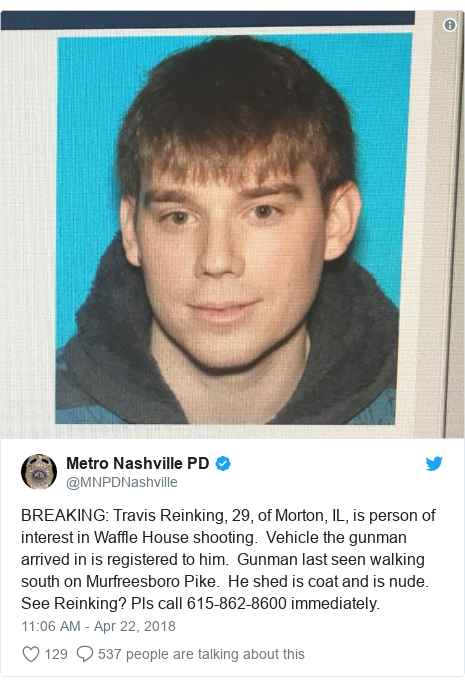Click "Murfreesboro Pike" in the tweet text
The width and height of the screenshot is (465, 686).
point(151,582)
